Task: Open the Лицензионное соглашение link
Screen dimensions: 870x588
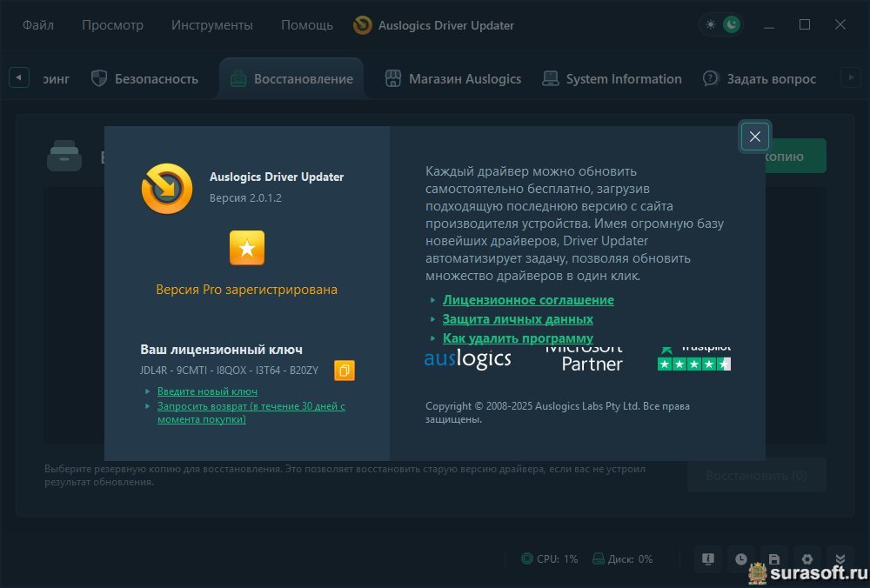Action: (528, 299)
